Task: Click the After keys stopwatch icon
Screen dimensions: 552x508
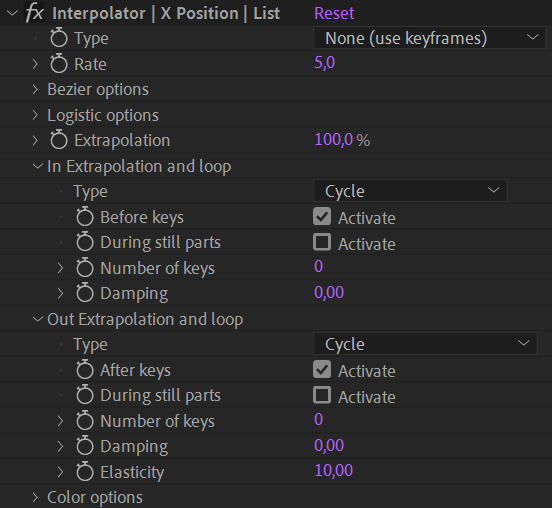Action: 84,370
